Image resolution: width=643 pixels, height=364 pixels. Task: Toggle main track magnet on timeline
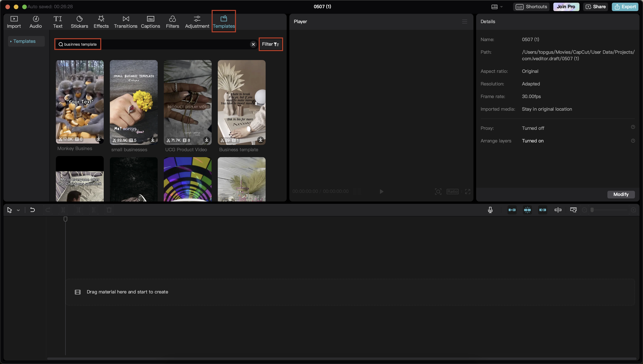coord(512,210)
